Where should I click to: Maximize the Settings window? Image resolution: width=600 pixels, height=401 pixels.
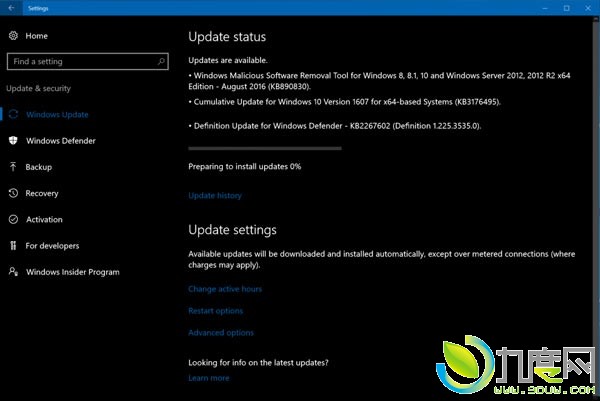coord(567,8)
